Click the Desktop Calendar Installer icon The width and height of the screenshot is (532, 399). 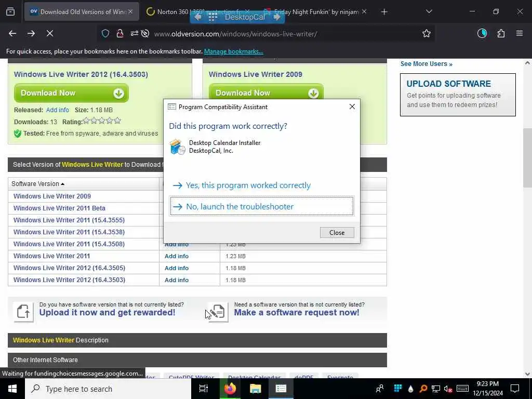coord(177,147)
